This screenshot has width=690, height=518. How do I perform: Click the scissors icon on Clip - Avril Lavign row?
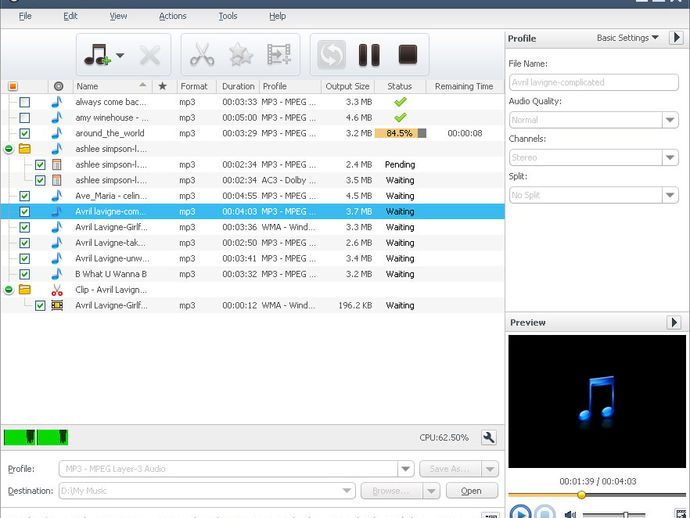[x=57, y=290]
